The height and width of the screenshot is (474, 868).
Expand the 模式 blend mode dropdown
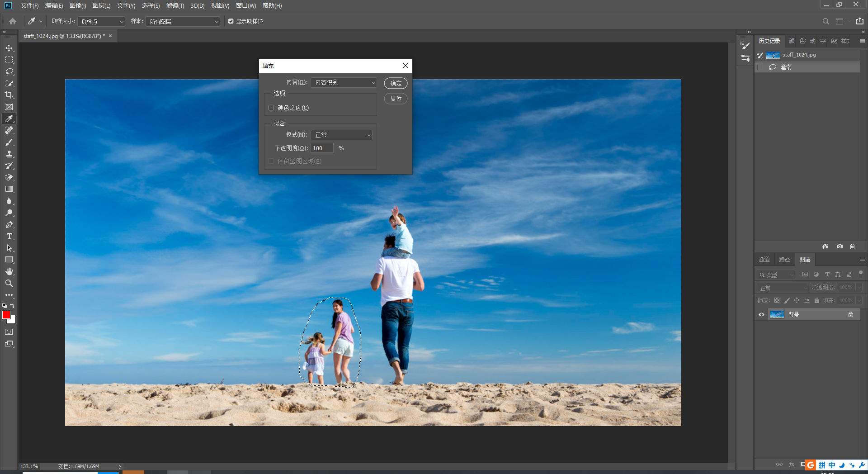point(341,135)
